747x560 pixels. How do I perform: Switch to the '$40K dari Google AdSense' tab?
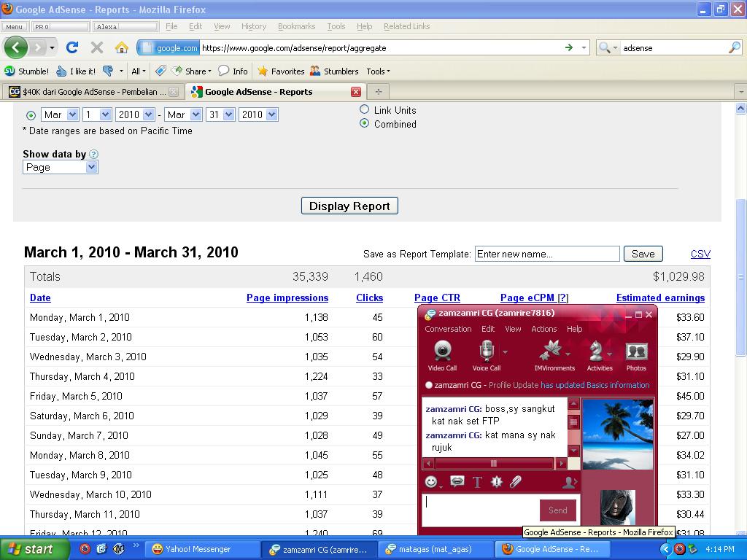click(x=93, y=92)
